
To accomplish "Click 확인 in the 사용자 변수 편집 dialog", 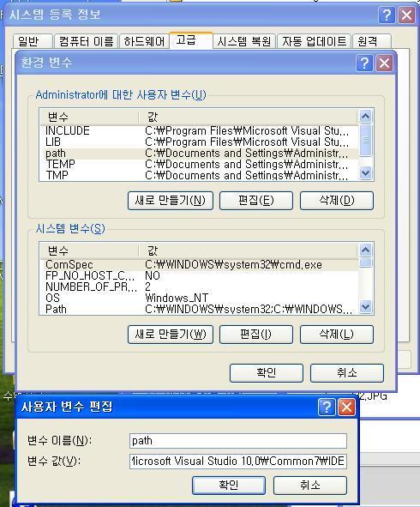I will [229, 485].
